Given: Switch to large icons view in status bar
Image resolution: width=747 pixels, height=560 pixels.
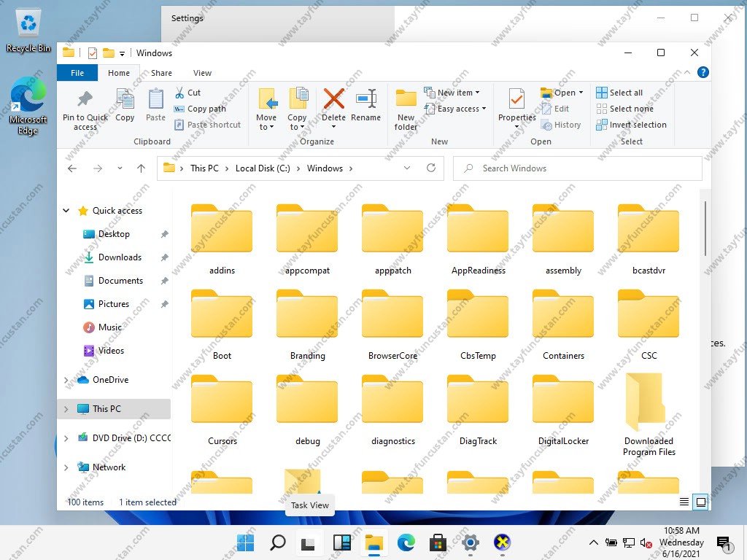Looking at the screenshot, I should [701, 502].
